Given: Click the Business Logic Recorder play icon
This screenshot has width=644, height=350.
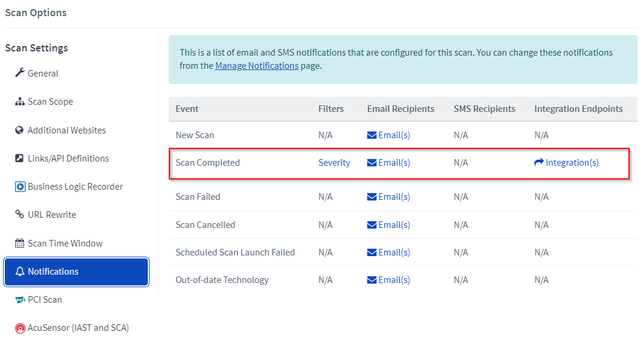Looking at the screenshot, I should pyautogui.click(x=20, y=187).
